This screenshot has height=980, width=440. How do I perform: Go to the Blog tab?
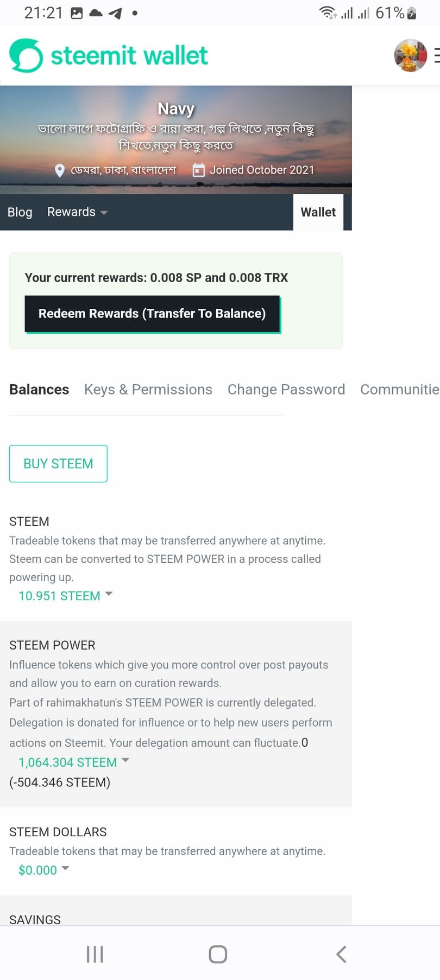20,212
